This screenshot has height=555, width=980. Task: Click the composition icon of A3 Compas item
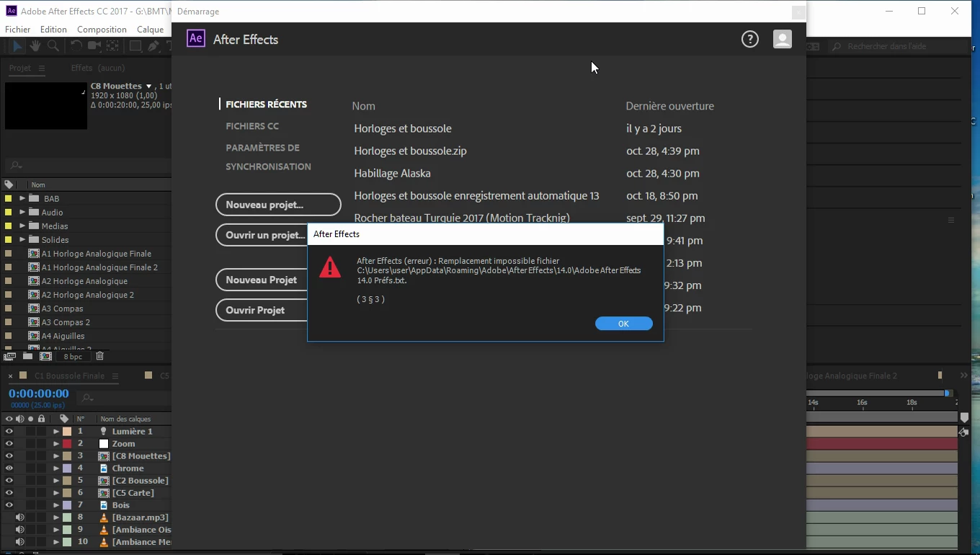(x=34, y=308)
